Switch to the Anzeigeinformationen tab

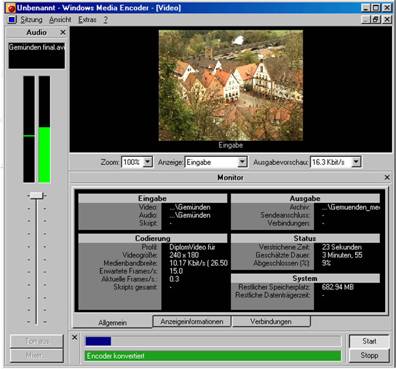pos(192,321)
